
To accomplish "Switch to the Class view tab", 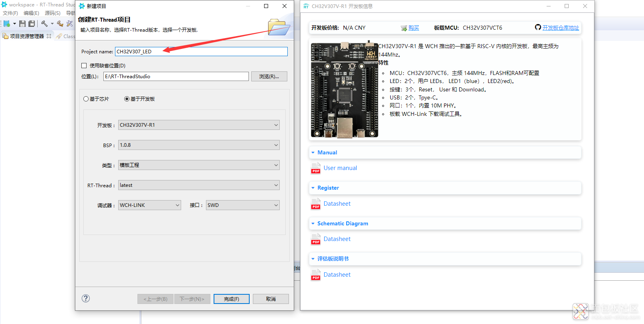I will click(66, 36).
